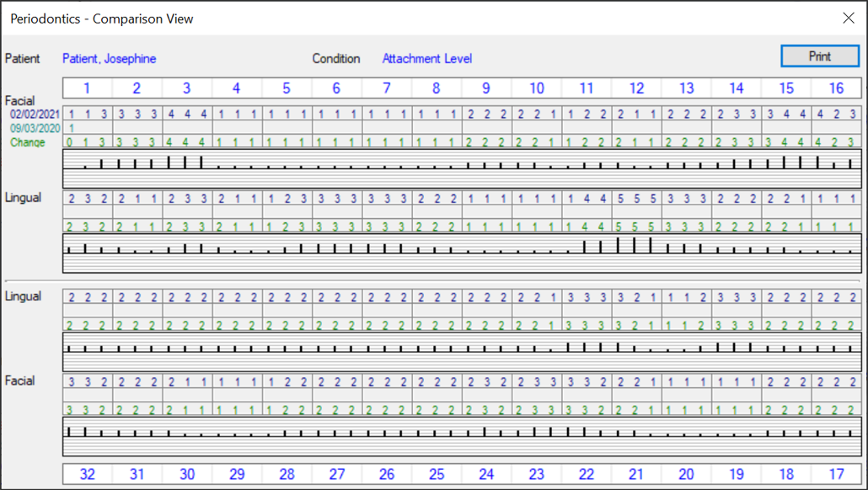The width and height of the screenshot is (868, 490).
Task: Click tooth number 12 header cell
Action: pyautogui.click(x=636, y=88)
